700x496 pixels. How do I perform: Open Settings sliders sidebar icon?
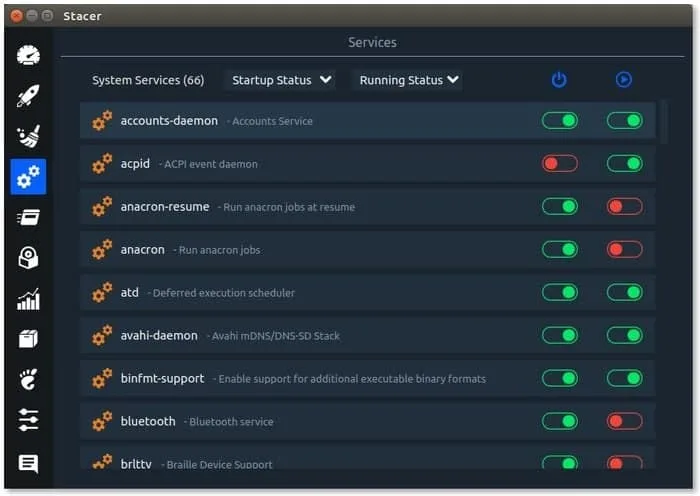click(x=29, y=420)
